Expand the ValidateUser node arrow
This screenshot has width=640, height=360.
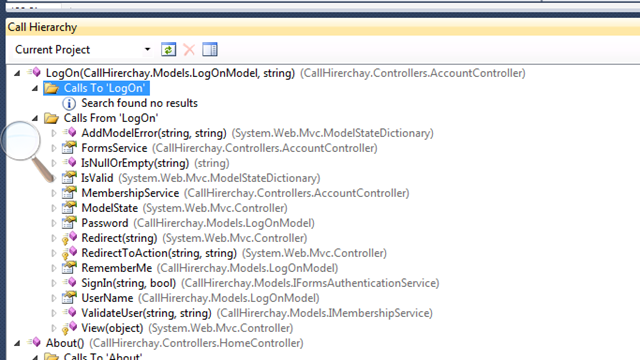click(53, 313)
